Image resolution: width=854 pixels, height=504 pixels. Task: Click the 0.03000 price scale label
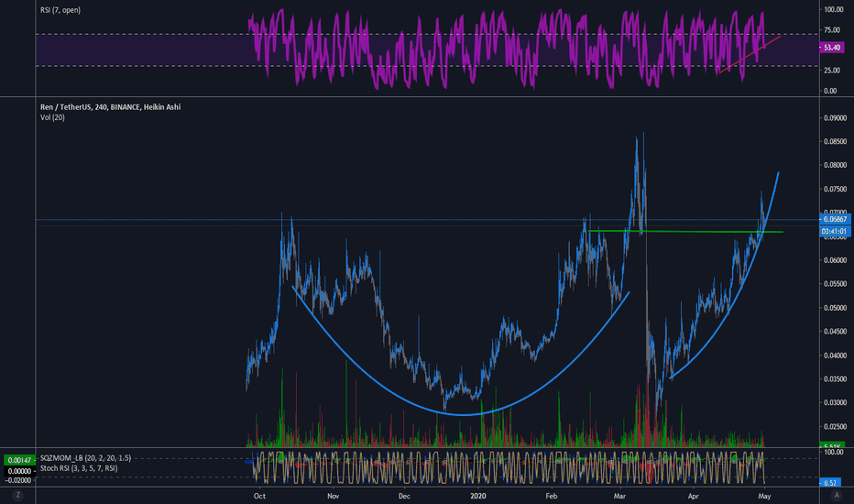[x=835, y=402]
